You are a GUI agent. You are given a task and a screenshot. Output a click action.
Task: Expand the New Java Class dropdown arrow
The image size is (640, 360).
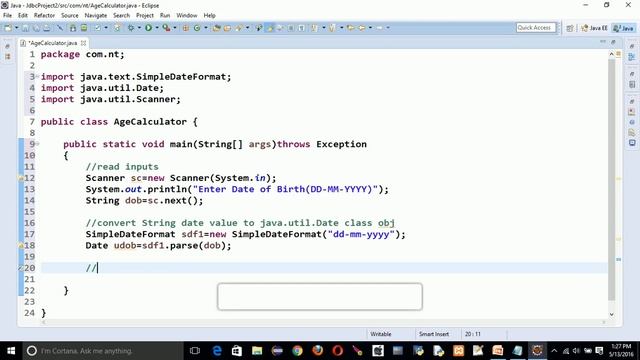click(206, 28)
